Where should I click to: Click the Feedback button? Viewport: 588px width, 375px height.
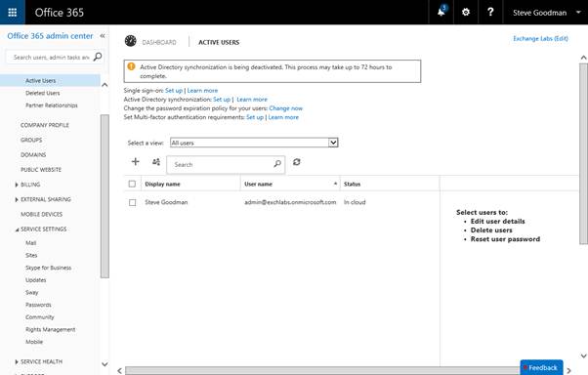pyautogui.click(x=541, y=367)
